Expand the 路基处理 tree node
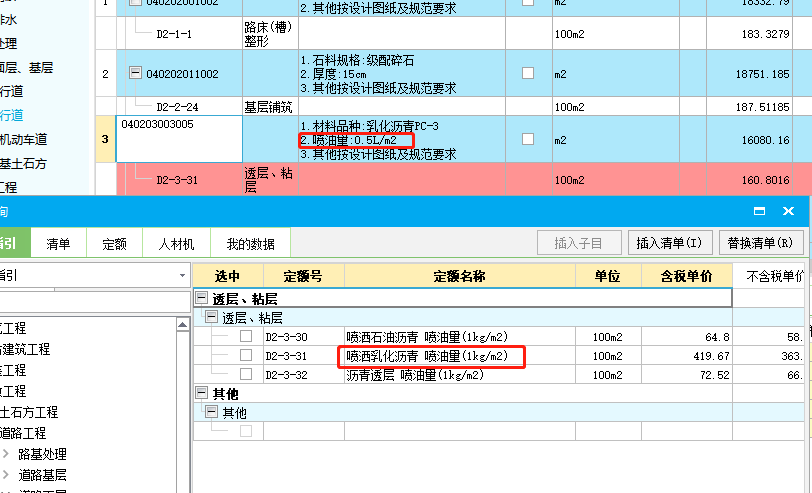Screen dimensions: 812x493 click(x=6, y=454)
